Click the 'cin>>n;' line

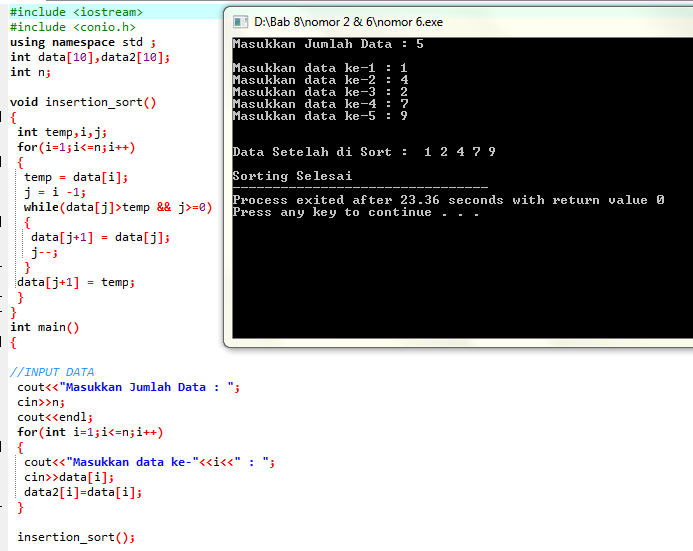[41, 403]
